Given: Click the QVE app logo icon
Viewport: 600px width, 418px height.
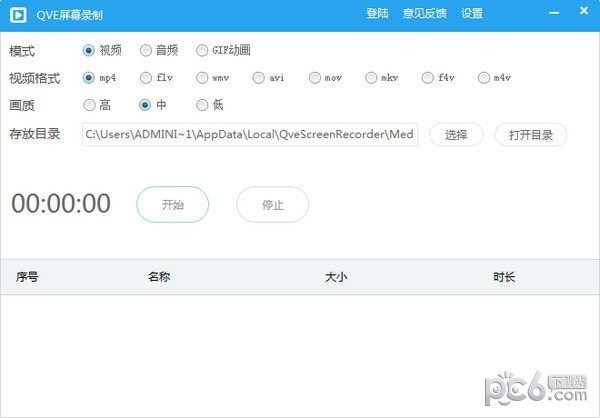Looking at the screenshot, I should [17, 14].
